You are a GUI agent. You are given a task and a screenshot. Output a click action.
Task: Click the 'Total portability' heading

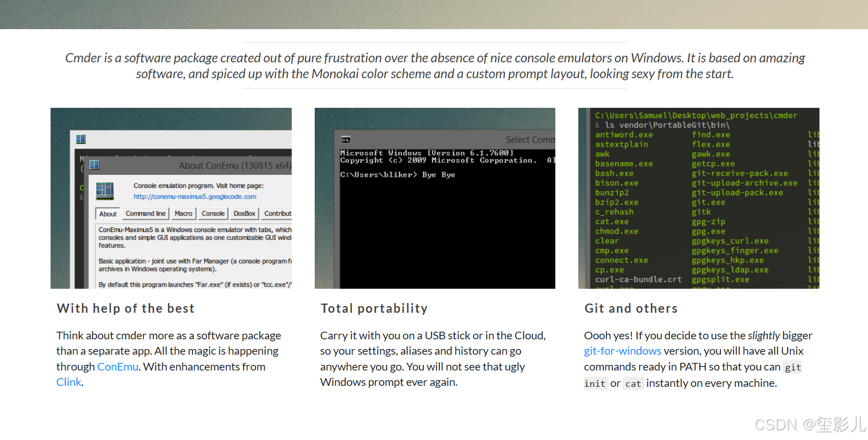pyautogui.click(x=374, y=309)
